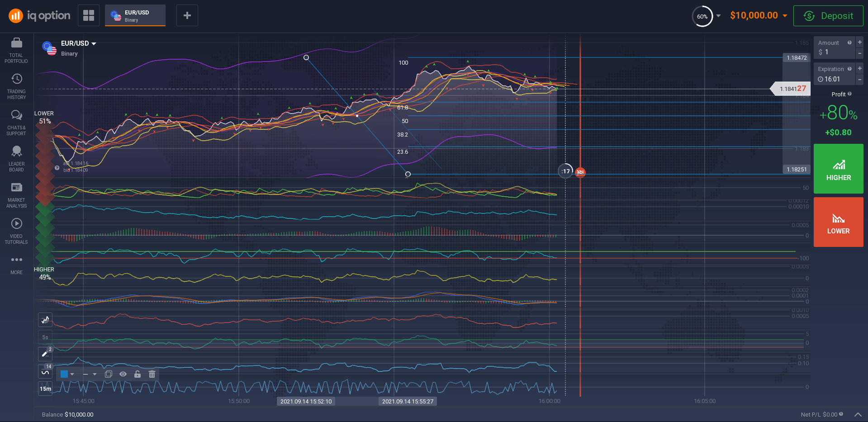Expand the bottom panel with chevron arrow
The image size is (868, 422).
click(858, 414)
